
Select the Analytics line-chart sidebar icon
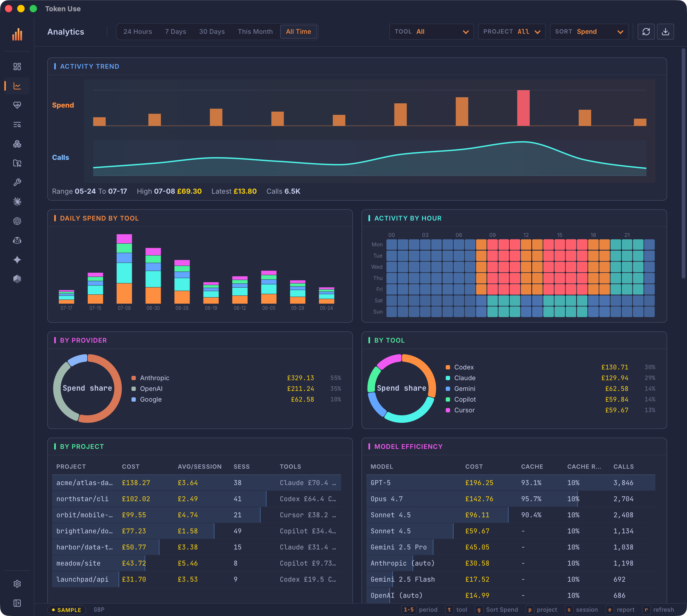pos(17,86)
